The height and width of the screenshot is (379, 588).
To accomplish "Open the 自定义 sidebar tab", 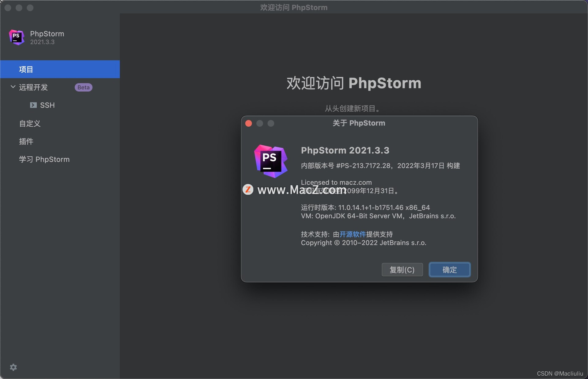I will [x=30, y=123].
